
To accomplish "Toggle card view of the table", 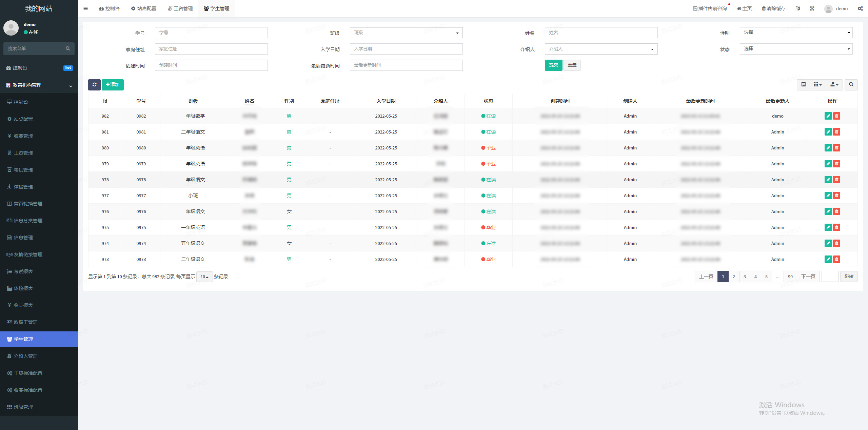I will [x=803, y=85].
